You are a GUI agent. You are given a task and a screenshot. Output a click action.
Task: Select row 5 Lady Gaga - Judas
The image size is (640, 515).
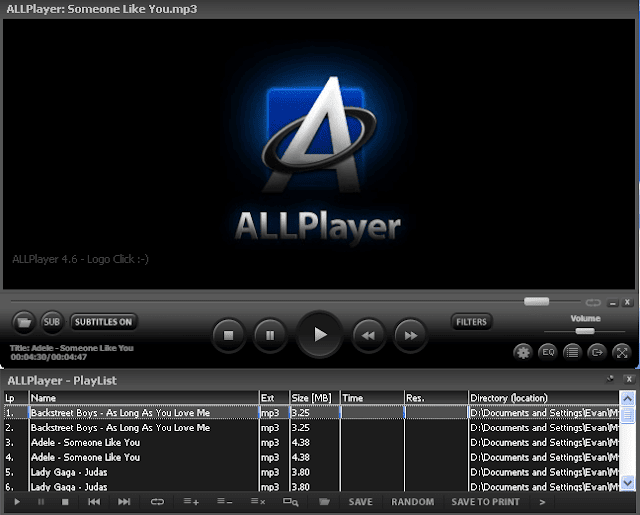pyautogui.click(x=311, y=472)
